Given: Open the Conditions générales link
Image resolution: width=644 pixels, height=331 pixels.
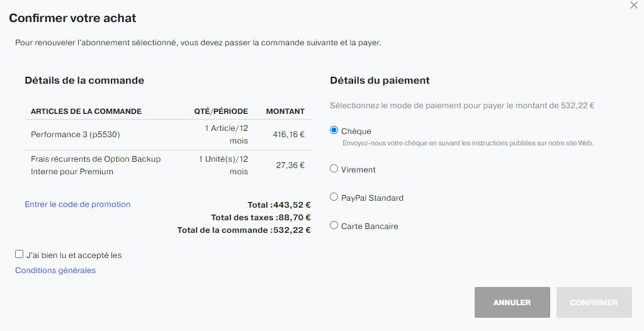Looking at the screenshot, I should (55, 270).
